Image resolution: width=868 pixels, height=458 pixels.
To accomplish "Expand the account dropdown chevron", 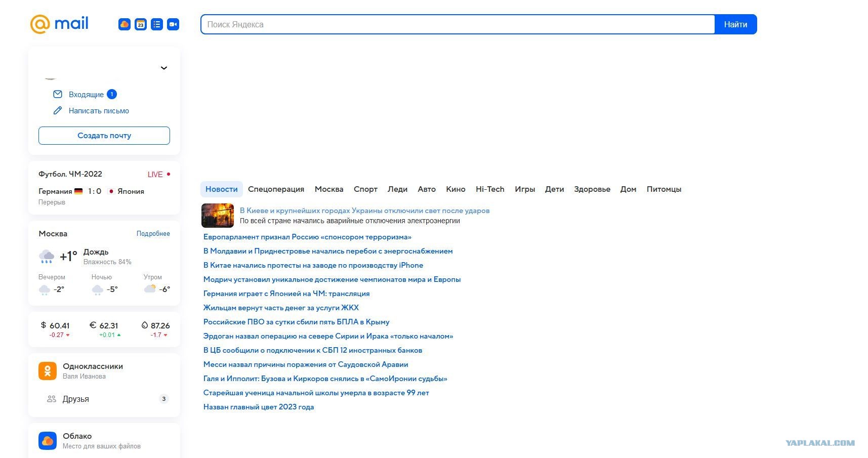I will [x=164, y=68].
